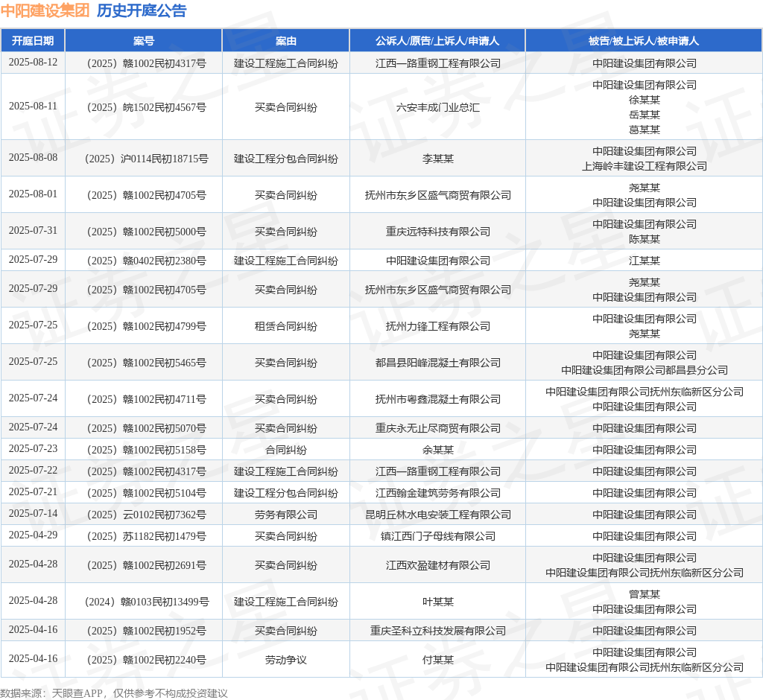Click plaintiff 抚州市粤鑫混凝土有限公司
The image size is (763, 700).
pyautogui.click(x=437, y=399)
